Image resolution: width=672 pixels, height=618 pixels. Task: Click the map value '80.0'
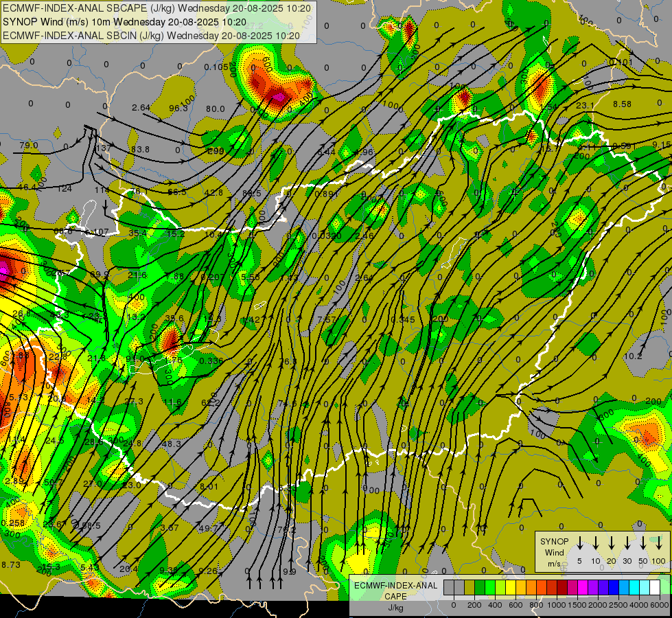click(x=215, y=109)
